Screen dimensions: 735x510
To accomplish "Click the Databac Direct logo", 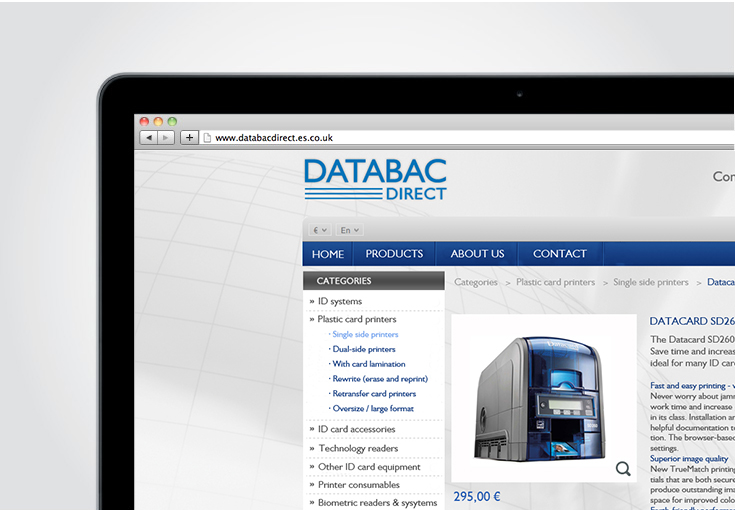I will 375,179.
